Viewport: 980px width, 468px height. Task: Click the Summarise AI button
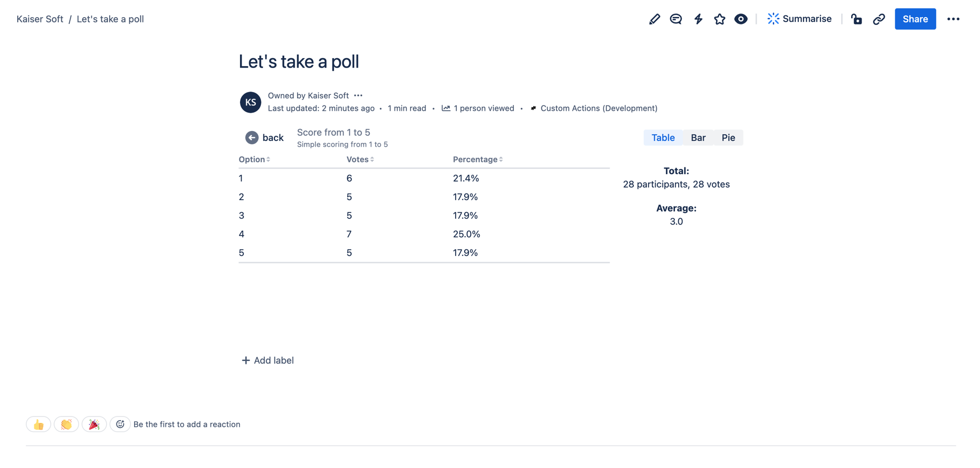pos(800,19)
